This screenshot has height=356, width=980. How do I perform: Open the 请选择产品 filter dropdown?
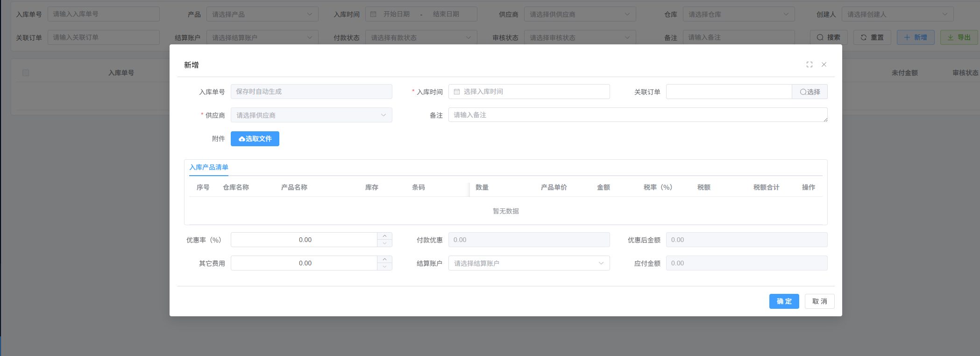pyautogui.click(x=263, y=14)
